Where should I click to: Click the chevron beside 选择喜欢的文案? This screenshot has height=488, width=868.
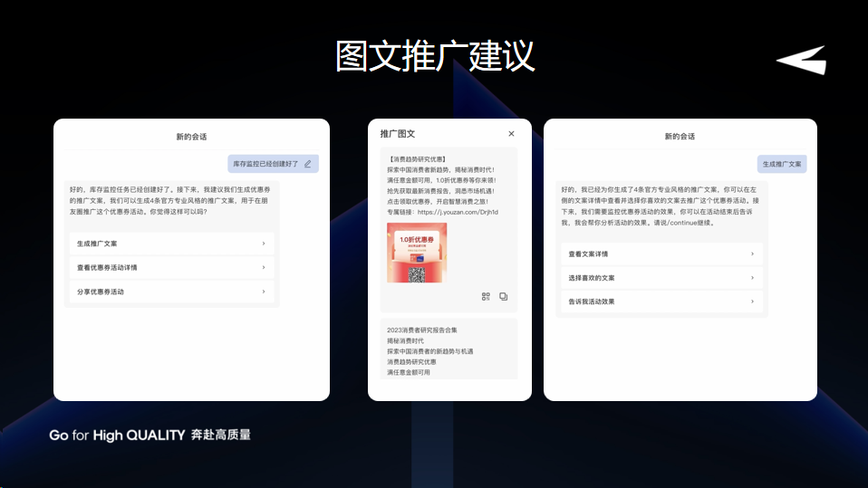pyautogui.click(x=752, y=278)
